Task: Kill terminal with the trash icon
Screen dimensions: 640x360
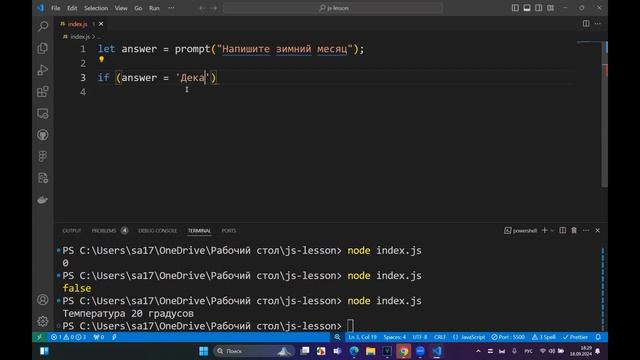Action: tap(574, 231)
